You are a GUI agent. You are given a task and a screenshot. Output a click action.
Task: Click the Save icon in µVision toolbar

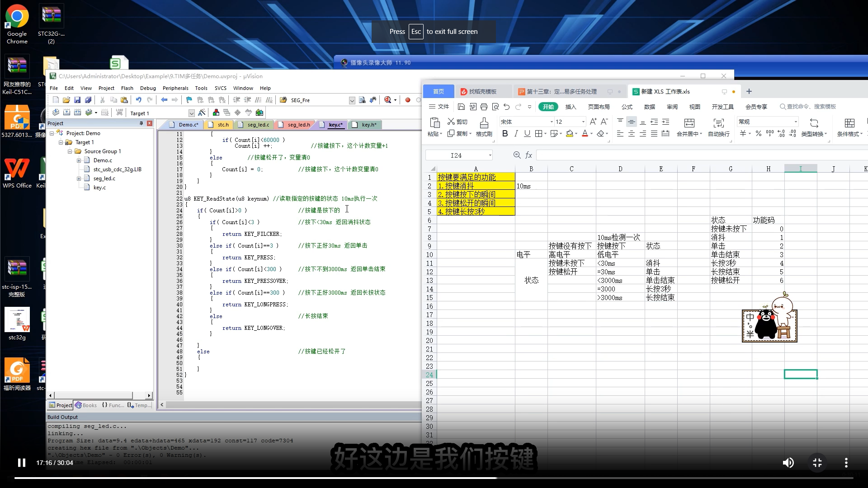(x=77, y=100)
